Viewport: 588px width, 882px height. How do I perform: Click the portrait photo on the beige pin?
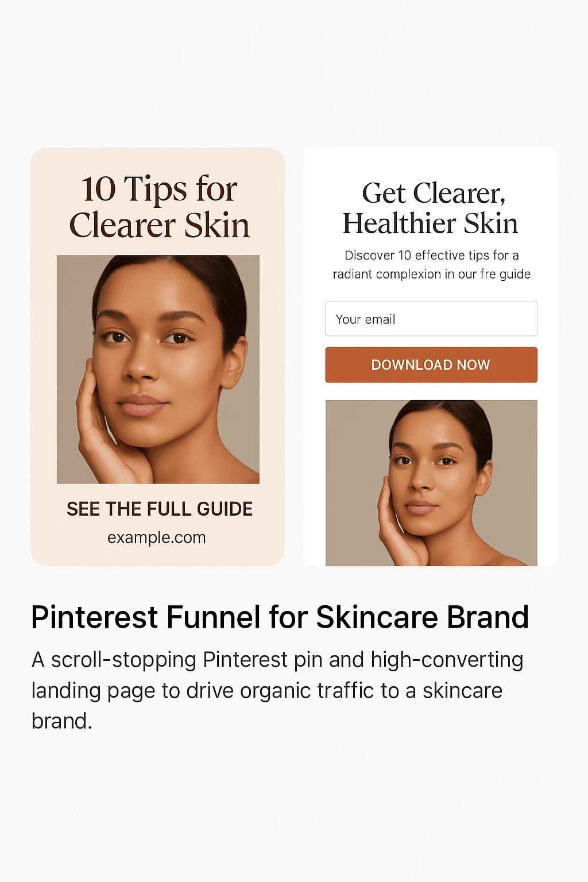[x=158, y=369]
